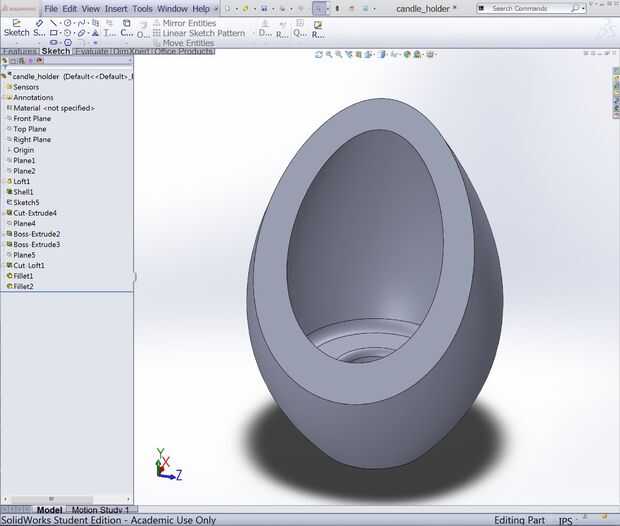Select Material not specified entry
The height and width of the screenshot is (526, 620).
[x=53, y=108]
